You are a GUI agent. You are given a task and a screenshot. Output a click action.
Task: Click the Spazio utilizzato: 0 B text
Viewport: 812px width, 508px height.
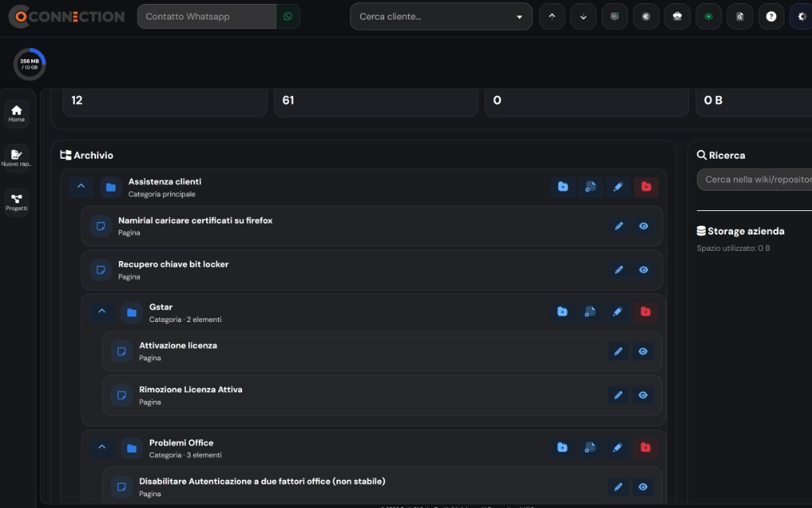click(x=733, y=249)
